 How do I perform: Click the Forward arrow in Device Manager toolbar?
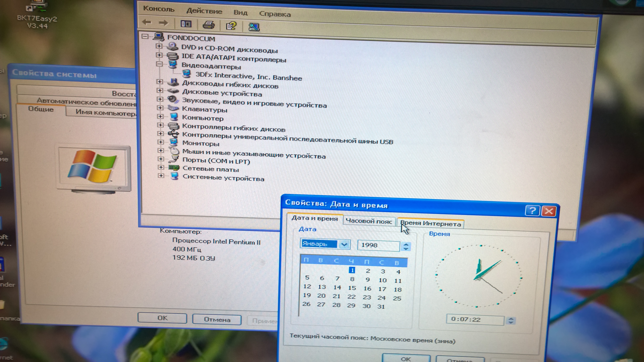[163, 23]
